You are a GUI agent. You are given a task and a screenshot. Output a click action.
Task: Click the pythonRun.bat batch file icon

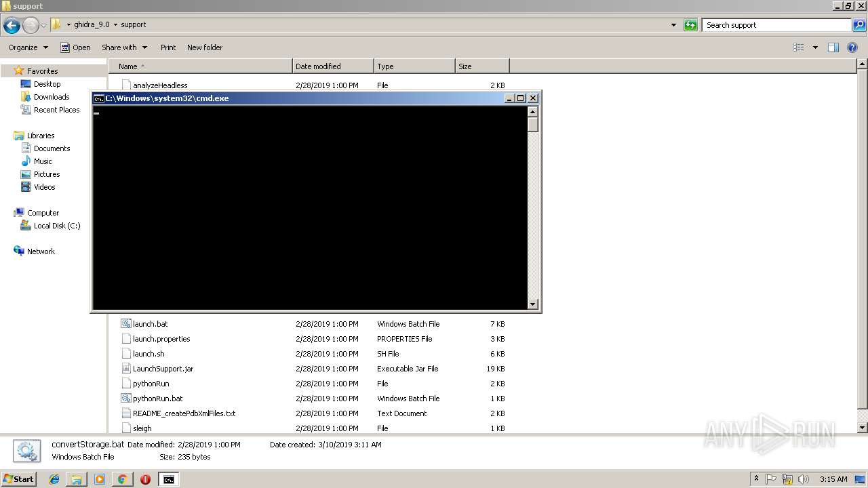(126, 399)
